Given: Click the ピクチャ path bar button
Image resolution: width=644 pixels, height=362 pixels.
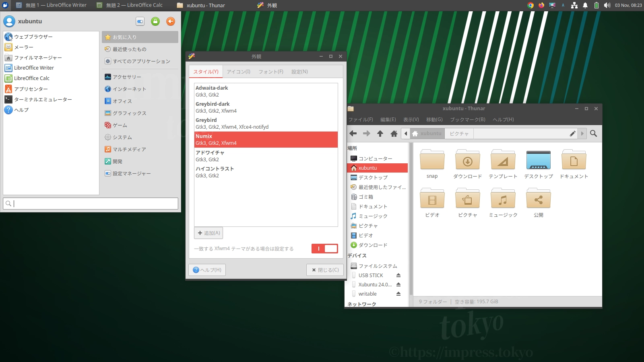Looking at the screenshot, I should pyautogui.click(x=459, y=134).
